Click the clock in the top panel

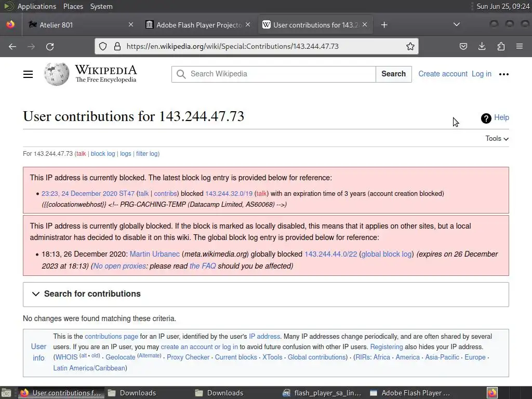pyautogui.click(x=503, y=6)
